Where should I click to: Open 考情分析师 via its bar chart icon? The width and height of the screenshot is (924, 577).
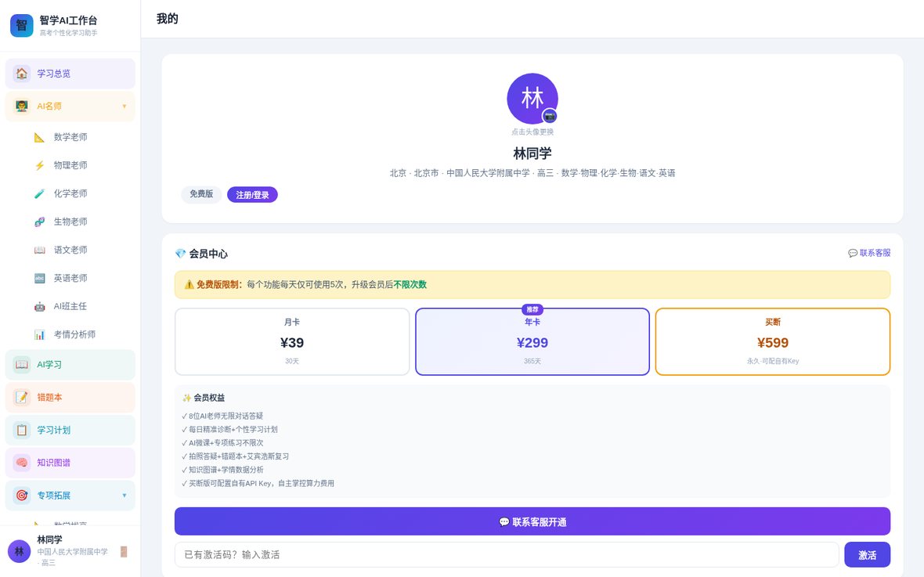point(39,335)
